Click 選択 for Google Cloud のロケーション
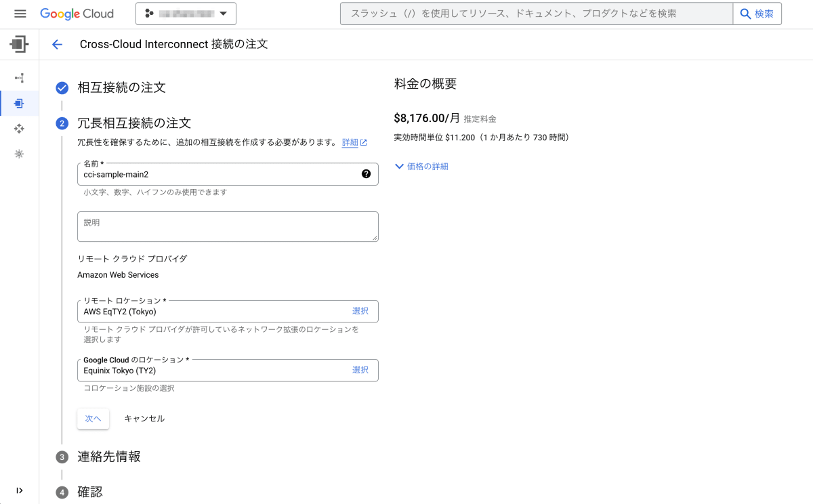 coord(360,371)
